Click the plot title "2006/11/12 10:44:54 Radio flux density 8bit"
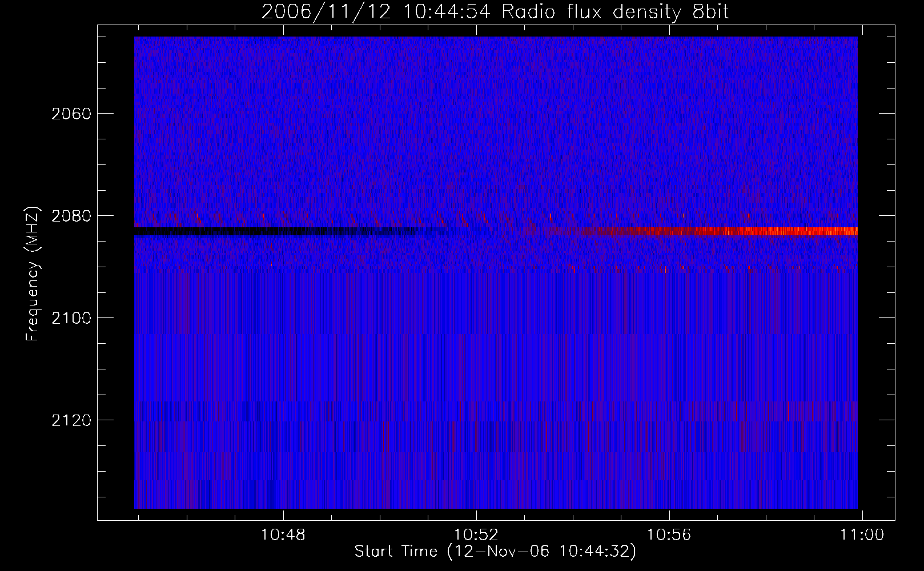Screen dimensions: 924x571 495,12
